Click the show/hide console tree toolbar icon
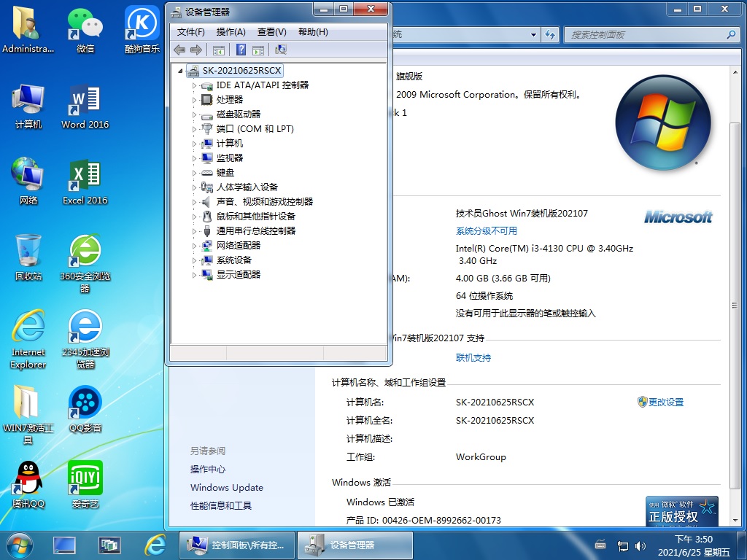 click(x=218, y=50)
